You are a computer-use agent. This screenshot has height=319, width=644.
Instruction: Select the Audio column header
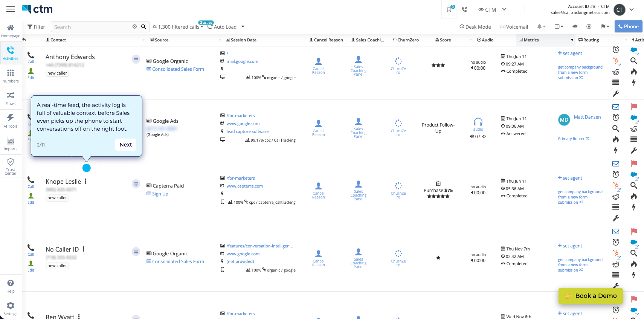(x=485, y=40)
